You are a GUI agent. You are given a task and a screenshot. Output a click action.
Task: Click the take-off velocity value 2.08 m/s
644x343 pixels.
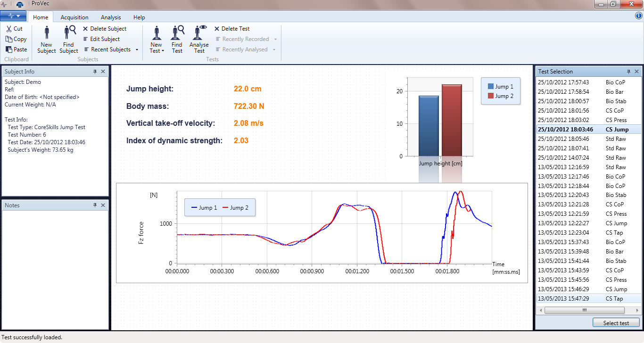pos(248,123)
